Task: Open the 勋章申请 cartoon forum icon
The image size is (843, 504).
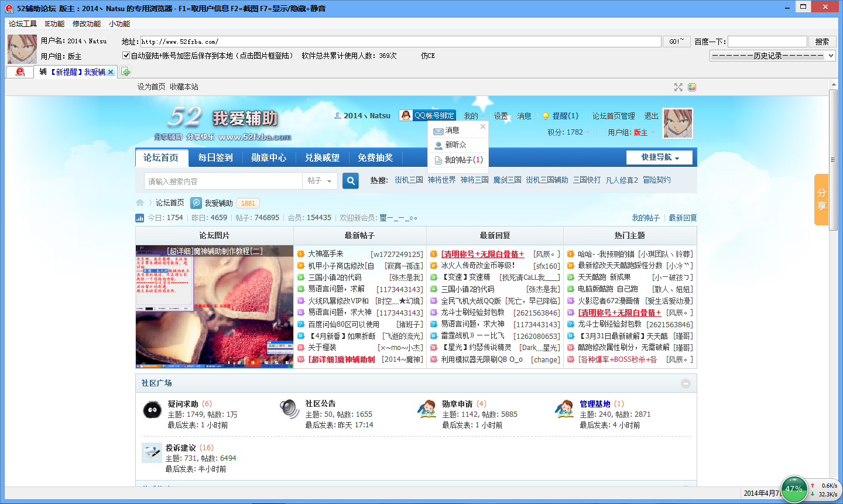Action: tap(427, 409)
